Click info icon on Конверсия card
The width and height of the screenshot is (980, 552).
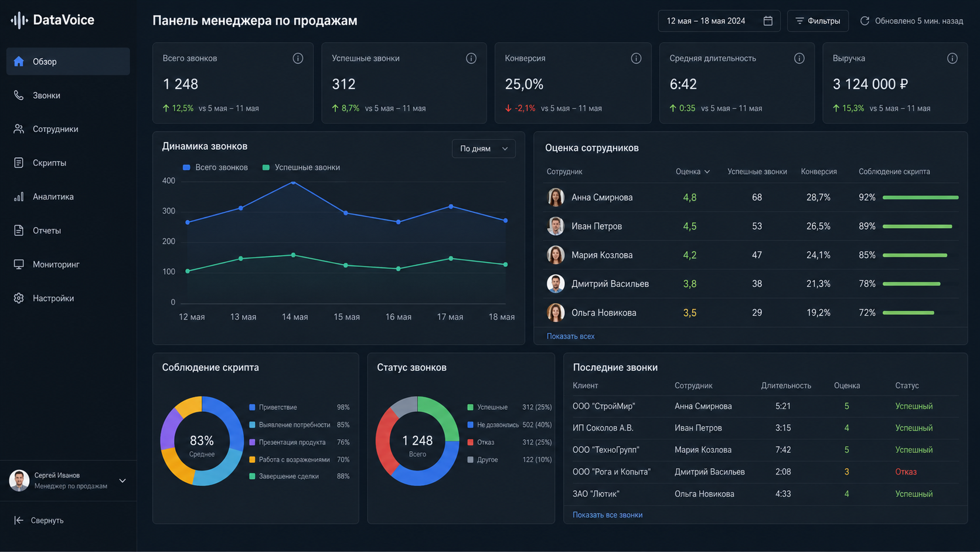pos(636,58)
